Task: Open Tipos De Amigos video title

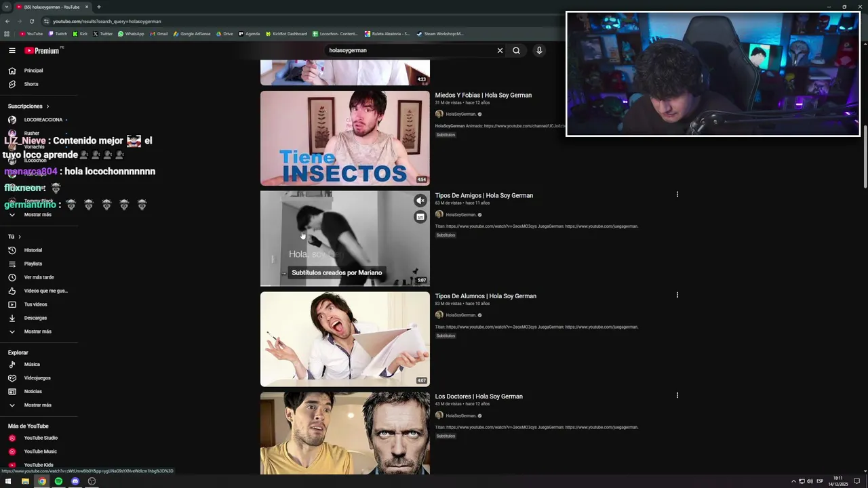Action: pos(484,196)
